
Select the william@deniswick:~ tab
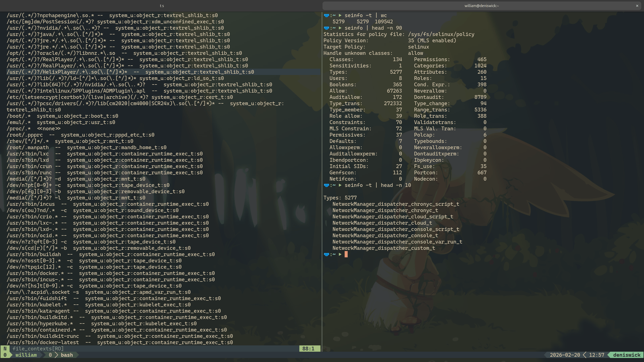tap(481, 6)
